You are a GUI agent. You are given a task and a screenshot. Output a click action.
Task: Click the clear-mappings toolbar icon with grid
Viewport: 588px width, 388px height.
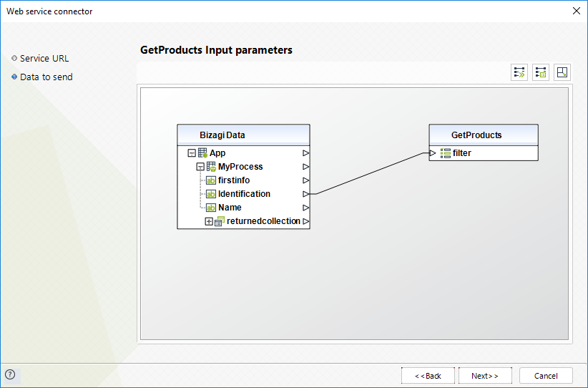pos(541,72)
